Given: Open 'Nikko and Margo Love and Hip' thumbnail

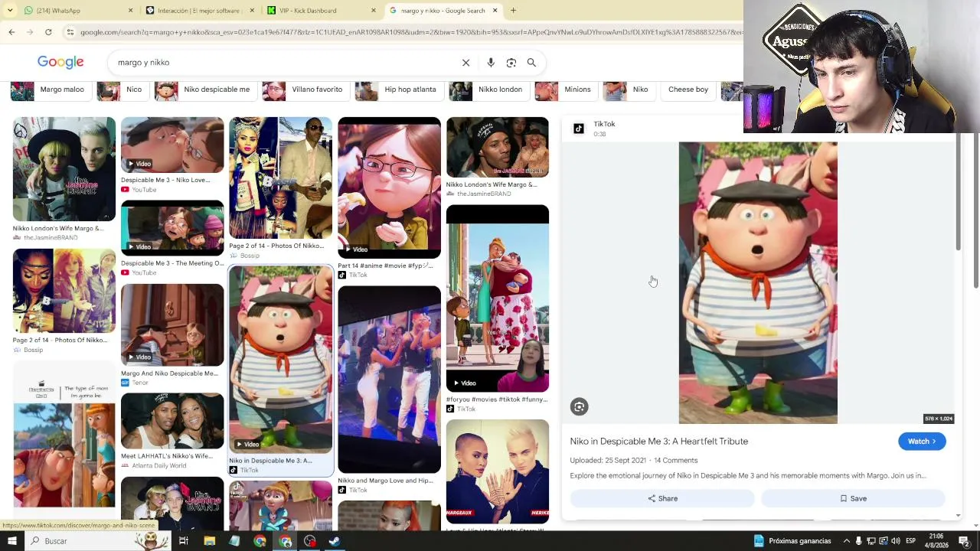Looking at the screenshot, I should 389,380.
